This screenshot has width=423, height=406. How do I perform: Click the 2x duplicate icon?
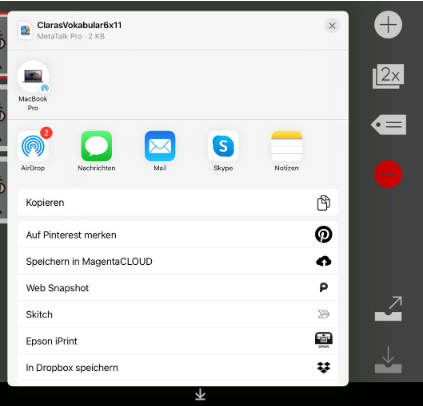(388, 76)
